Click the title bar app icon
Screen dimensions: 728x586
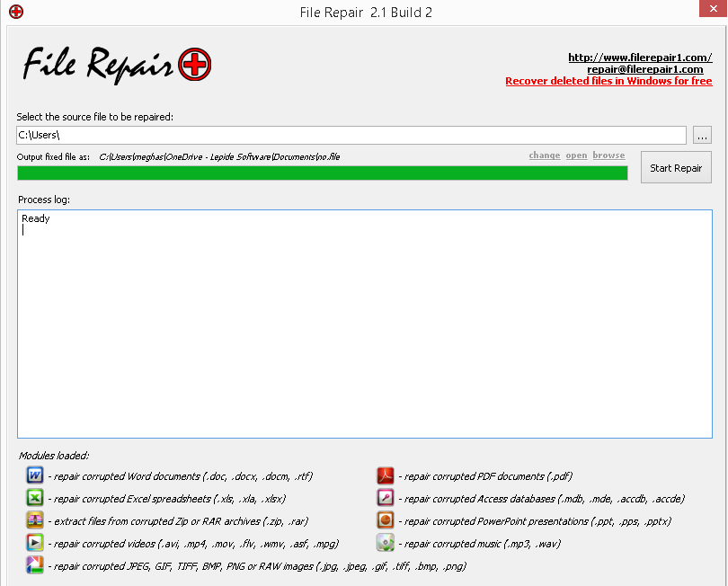(x=16, y=12)
